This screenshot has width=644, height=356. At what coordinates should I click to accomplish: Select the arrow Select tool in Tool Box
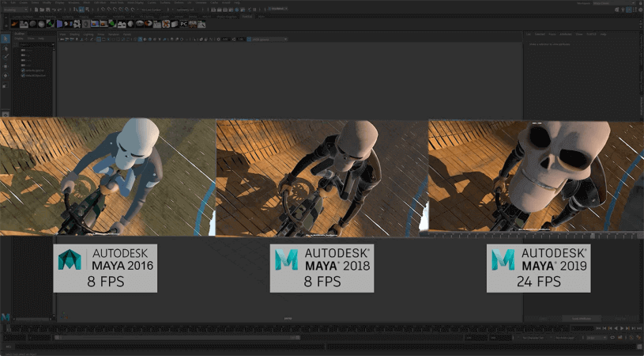tap(6, 39)
